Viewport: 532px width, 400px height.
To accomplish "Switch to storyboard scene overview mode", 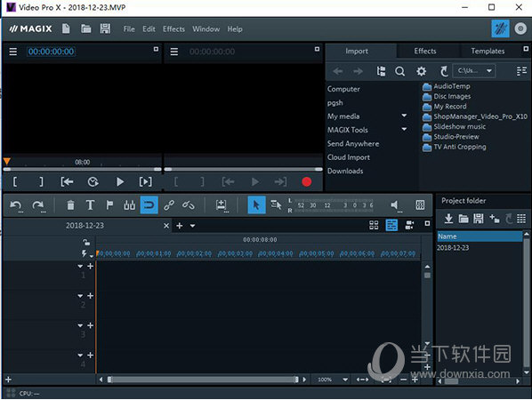I will click(374, 225).
